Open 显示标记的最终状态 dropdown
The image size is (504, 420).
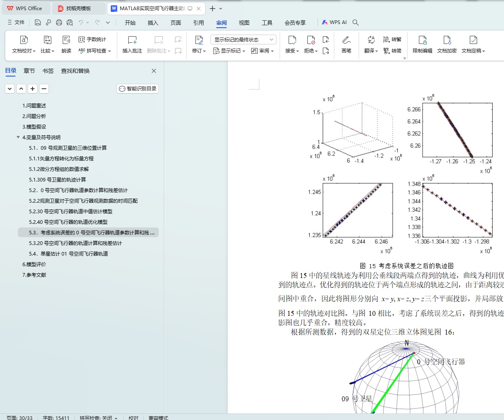point(243,39)
